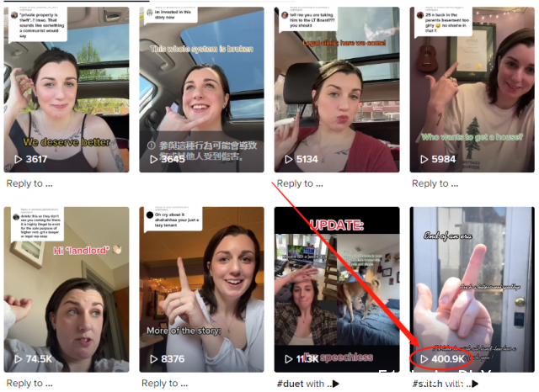Click the play icon beside 5984 views
The height and width of the screenshot is (392, 539).
pyautogui.click(x=424, y=159)
